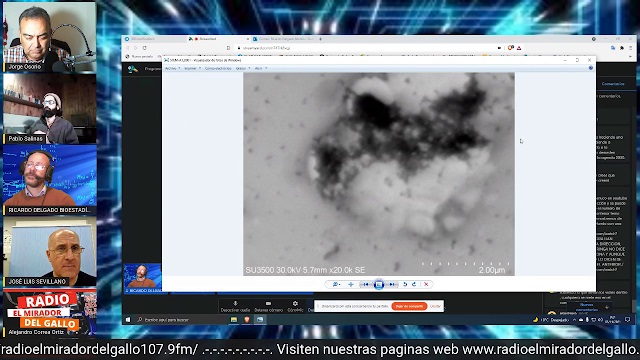
Task: Open the zoom magnifier in photo viewer
Action: click(336, 284)
